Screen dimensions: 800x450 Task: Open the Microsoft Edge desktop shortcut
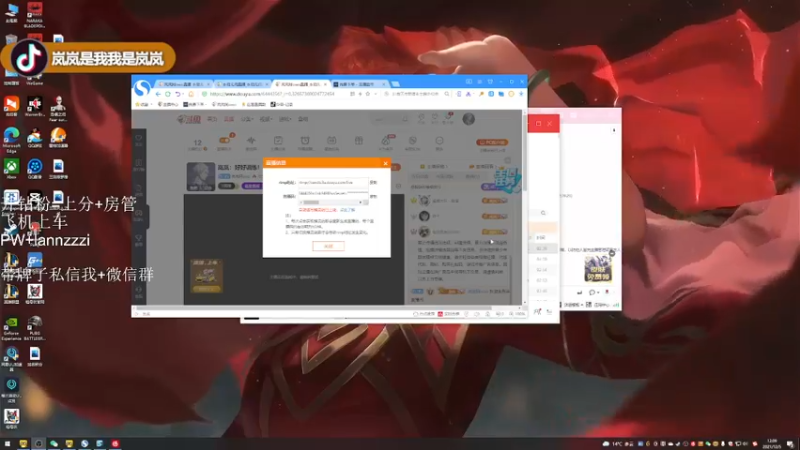click(x=11, y=140)
